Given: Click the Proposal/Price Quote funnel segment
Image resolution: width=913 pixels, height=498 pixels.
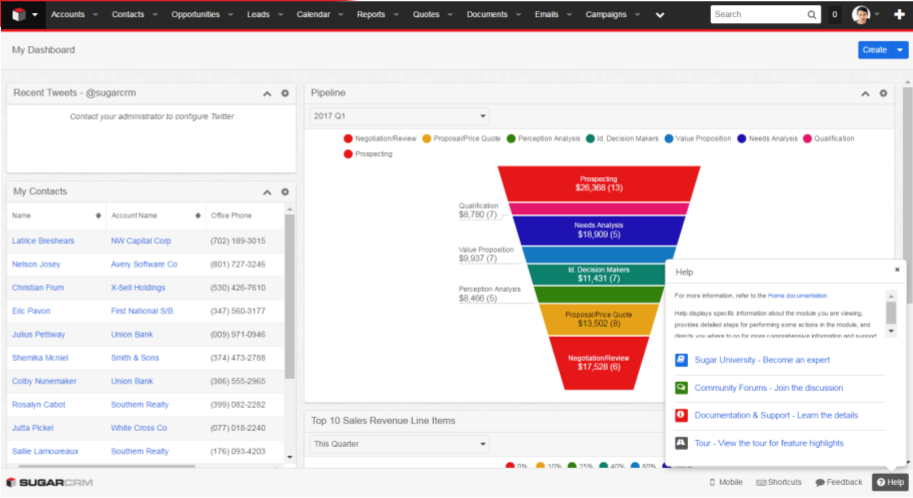Looking at the screenshot, I should point(599,319).
